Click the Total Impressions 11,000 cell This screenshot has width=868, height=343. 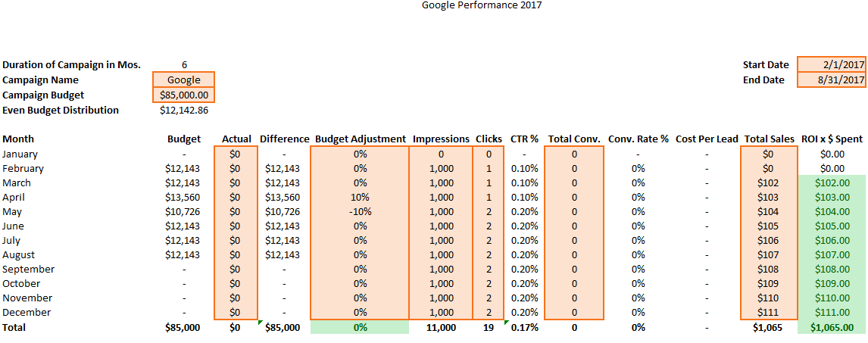[441, 327]
